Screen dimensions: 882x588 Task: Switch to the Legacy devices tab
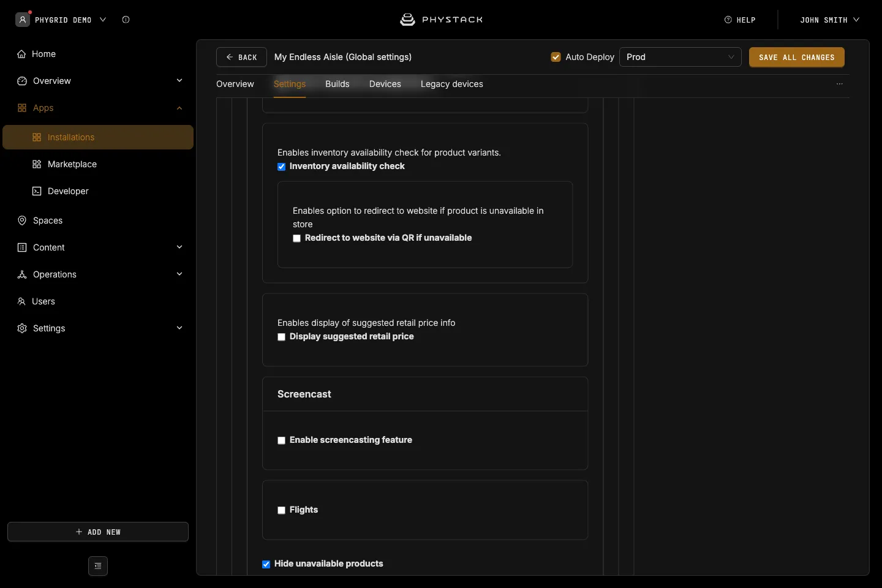tap(452, 84)
